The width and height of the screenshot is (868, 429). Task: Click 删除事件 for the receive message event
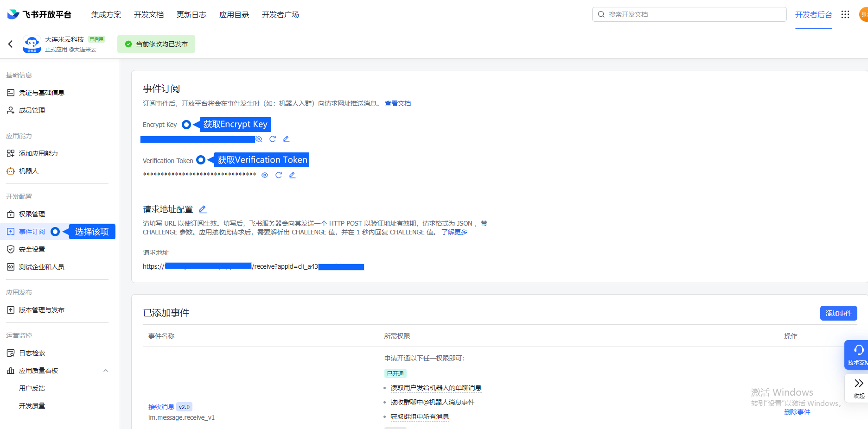(x=797, y=412)
